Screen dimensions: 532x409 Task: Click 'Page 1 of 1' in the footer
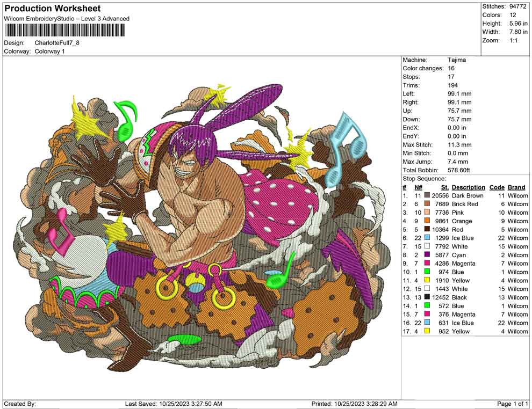512,404
